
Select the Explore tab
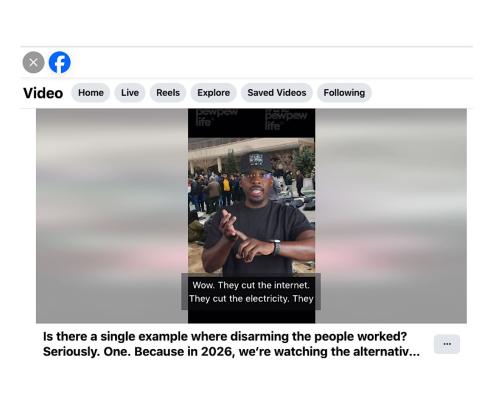[214, 93]
